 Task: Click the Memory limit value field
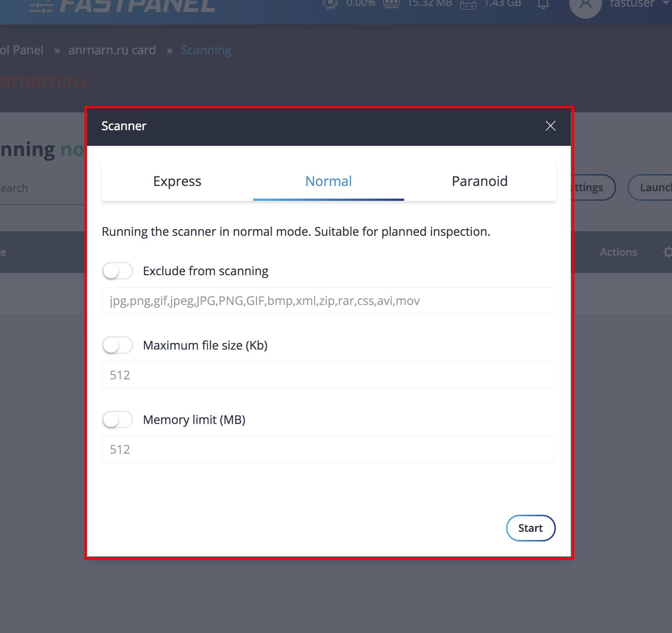(329, 449)
